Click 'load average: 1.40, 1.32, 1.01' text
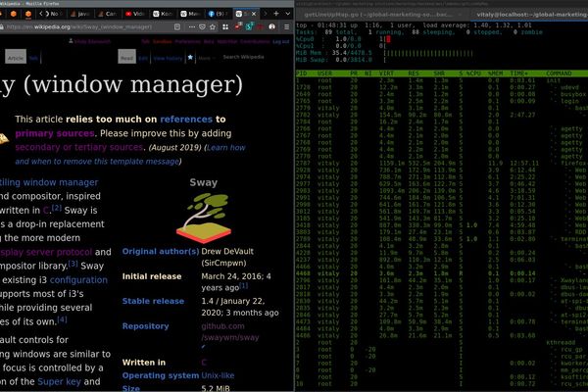This screenshot has height=392, width=588. [477, 25]
